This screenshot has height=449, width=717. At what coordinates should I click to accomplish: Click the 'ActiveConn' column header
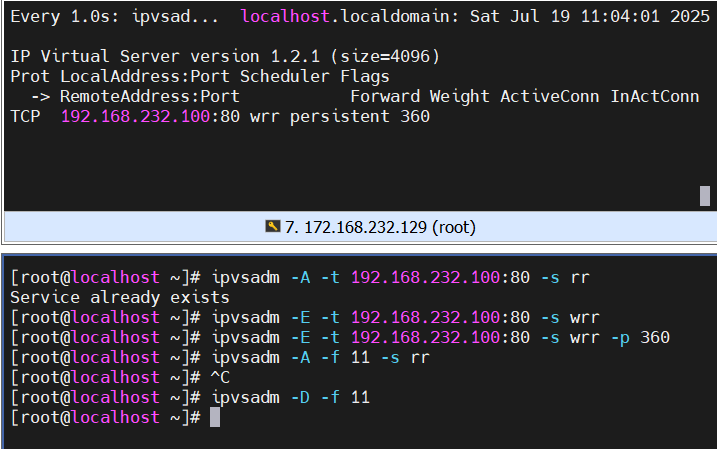(550, 96)
